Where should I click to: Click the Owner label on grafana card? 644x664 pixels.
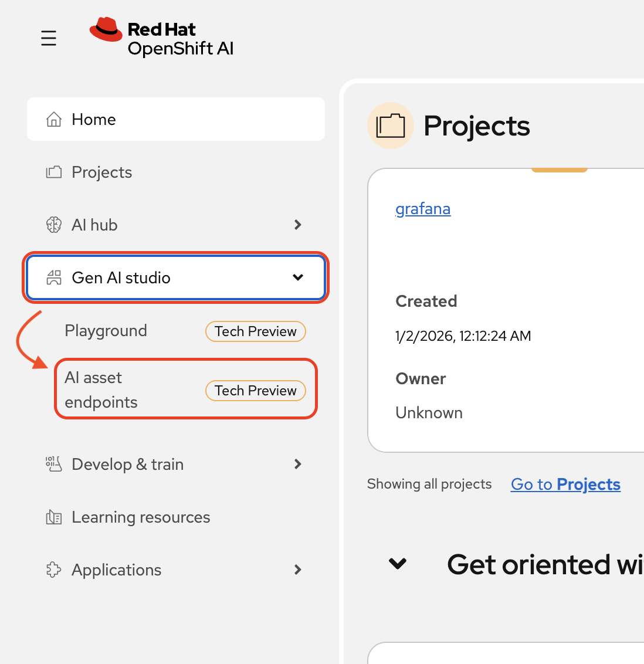point(421,378)
